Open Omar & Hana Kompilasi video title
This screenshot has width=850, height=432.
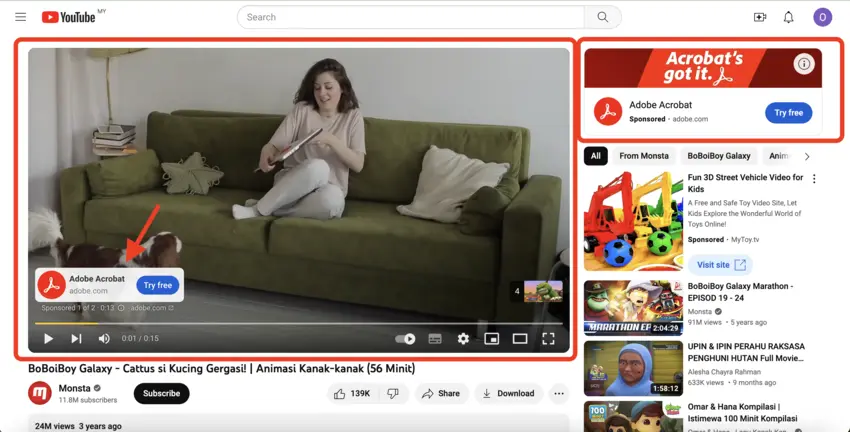click(742, 412)
